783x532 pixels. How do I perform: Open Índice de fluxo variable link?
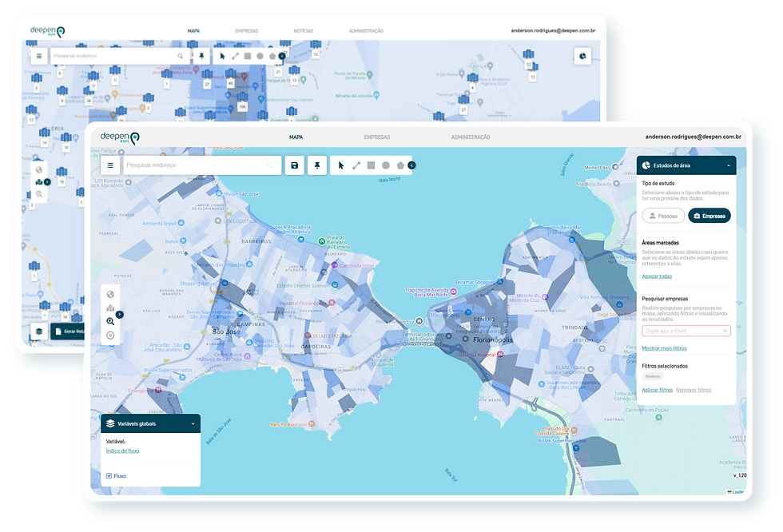coord(122,451)
